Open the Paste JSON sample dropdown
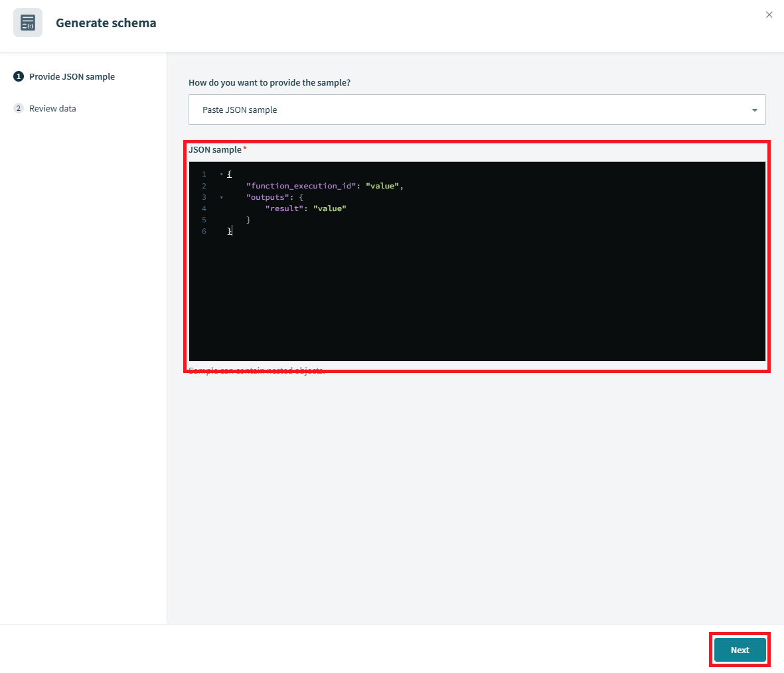Viewport: 784px width, 673px height. [477, 110]
